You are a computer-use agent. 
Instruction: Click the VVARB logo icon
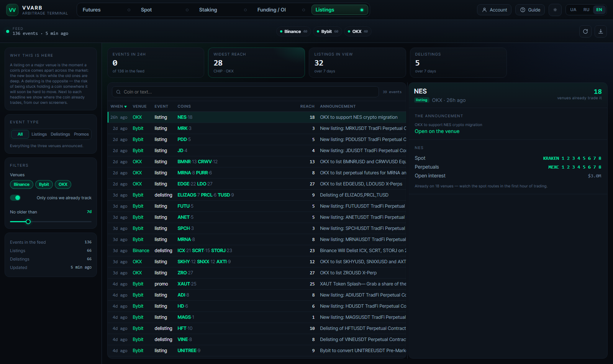click(x=12, y=10)
